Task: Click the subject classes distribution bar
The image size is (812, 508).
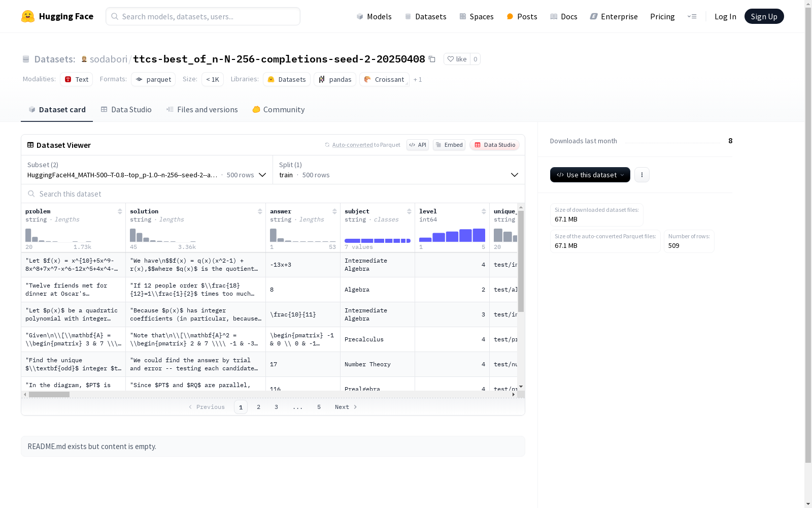Action: [378, 241]
